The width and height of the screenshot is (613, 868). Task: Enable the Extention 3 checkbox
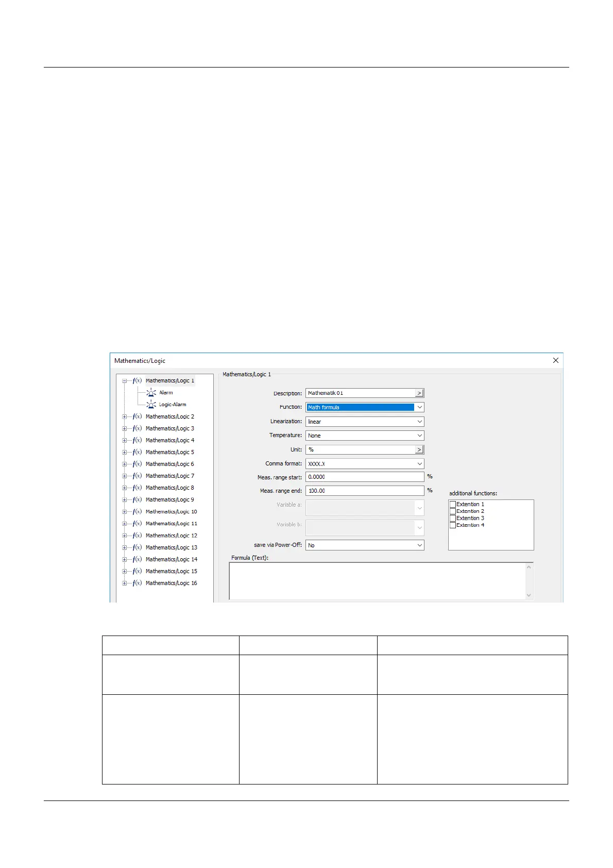click(453, 519)
